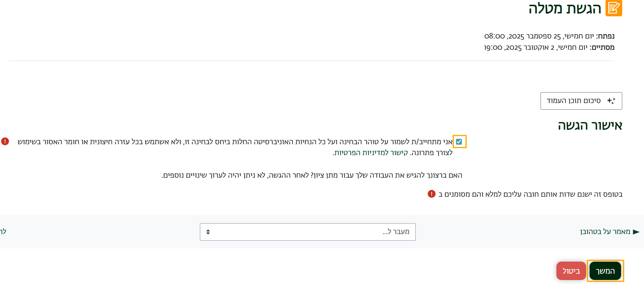This screenshot has height=285, width=644.
Task: Click the אישור הגשה section heading
Action: (x=590, y=126)
